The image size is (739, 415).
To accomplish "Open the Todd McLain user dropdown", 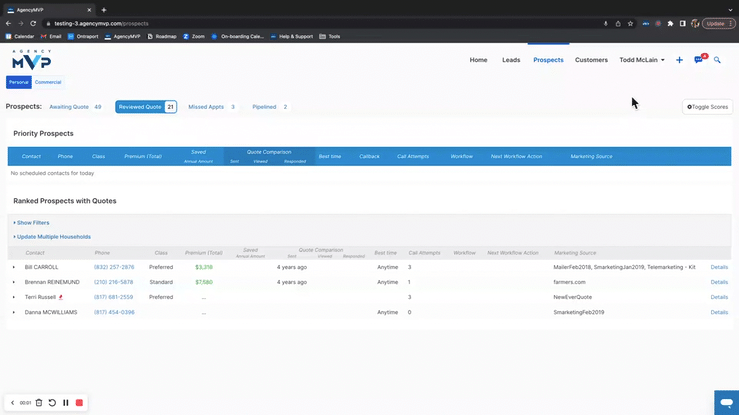I will 642,60.
